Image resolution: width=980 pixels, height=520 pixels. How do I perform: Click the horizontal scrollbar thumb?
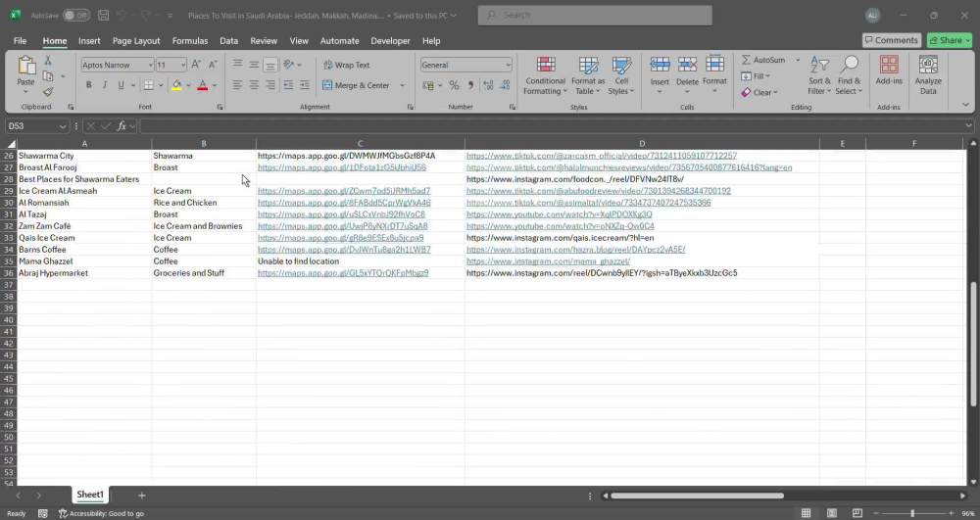tap(697, 496)
